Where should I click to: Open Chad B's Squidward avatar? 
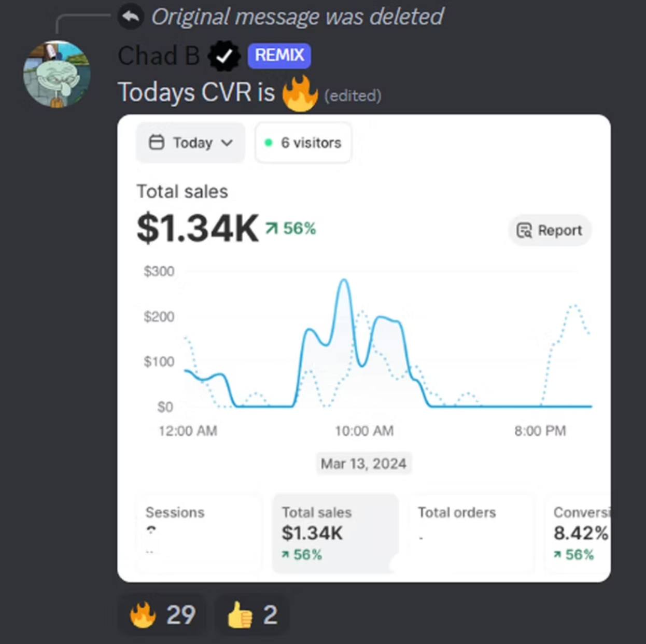pos(57,74)
